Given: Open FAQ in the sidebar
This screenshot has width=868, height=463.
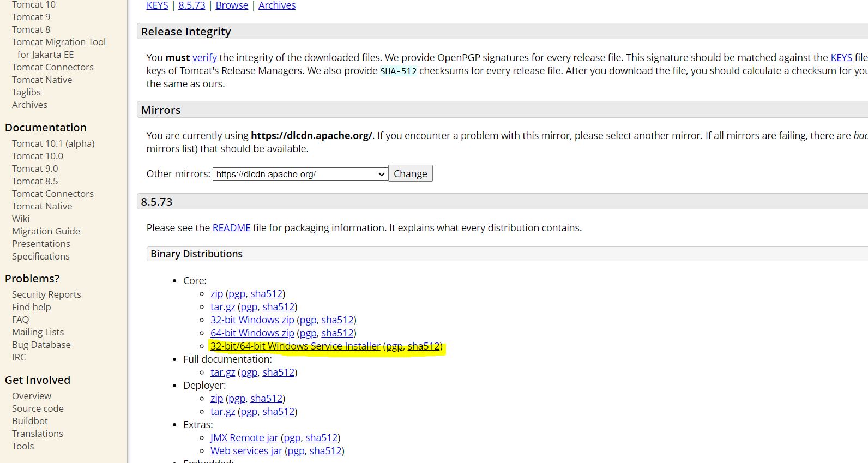Looking at the screenshot, I should [x=20, y=320].
